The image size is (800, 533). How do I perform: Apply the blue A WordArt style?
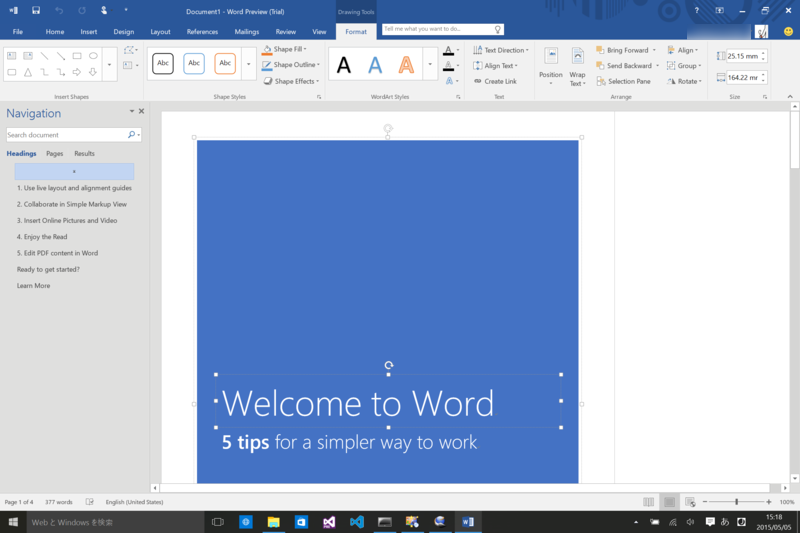[375, 65]
